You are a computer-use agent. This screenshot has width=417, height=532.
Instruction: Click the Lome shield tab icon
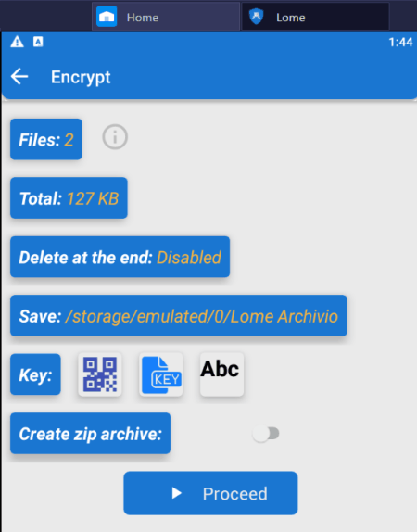[x=256, y=17]
